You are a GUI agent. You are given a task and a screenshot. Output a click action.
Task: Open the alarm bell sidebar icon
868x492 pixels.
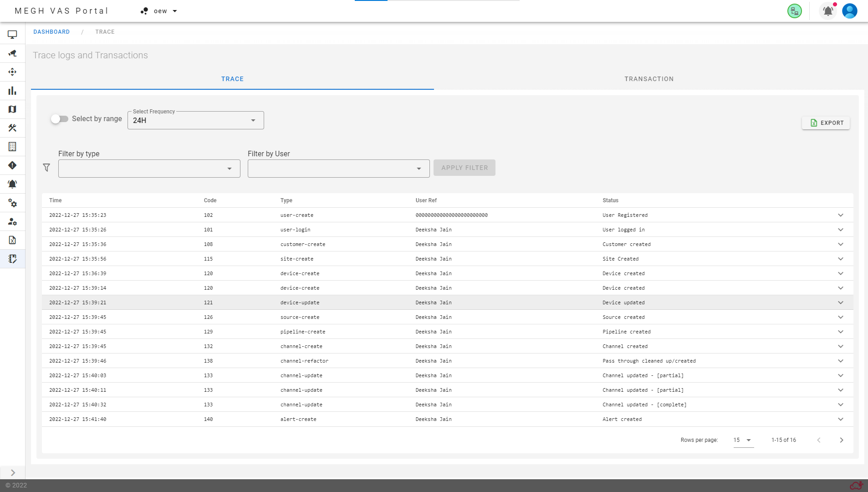(x=12, y=184)
